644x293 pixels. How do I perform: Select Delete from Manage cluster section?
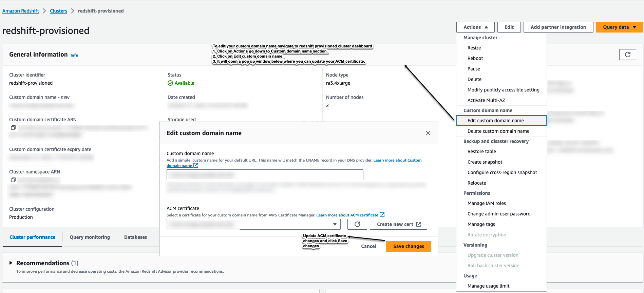coord(501,79)
